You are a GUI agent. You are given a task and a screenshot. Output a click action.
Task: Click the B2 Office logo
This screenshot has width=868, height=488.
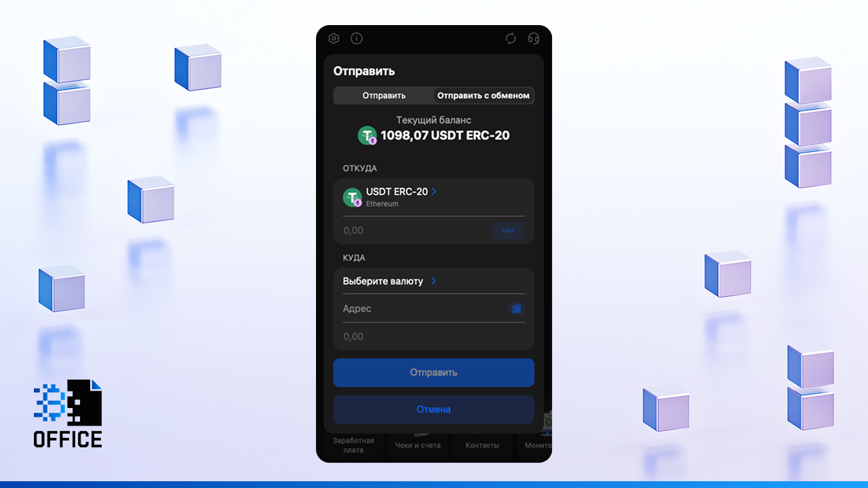(x=68, y=413)
